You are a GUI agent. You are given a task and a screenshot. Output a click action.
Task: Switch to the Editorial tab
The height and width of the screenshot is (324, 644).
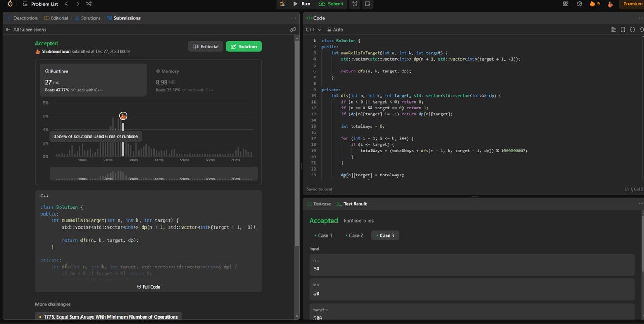(x=56, y=18)
